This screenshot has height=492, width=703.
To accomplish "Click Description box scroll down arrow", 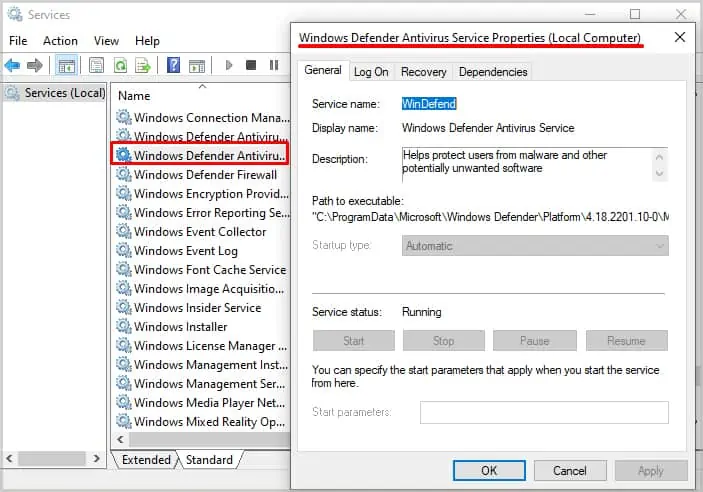I will [x=659, y=173].
